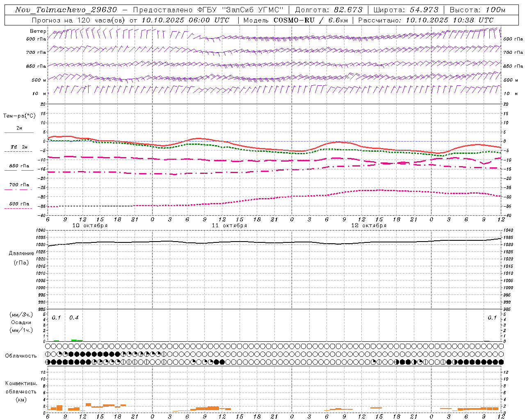Click the '(мм/1ч.)' precipitation unit label
This screenshot has height=420, width=525.
21,330
